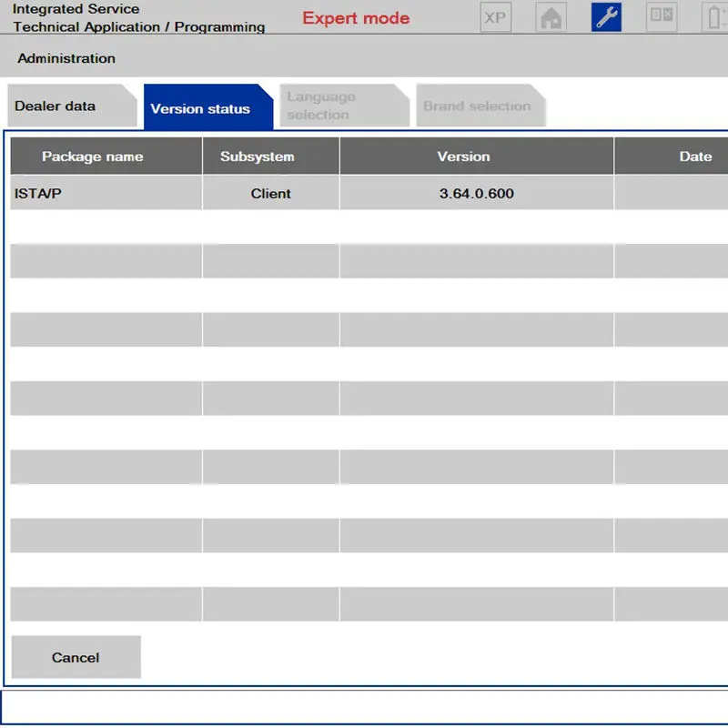
Task: Click the dual-window icon in the toolbar
Action: [x=662, y=17]
